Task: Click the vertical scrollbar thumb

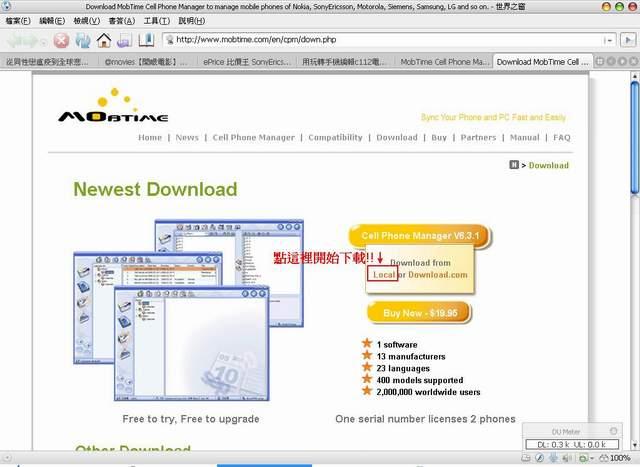Action: tap(635, 137)
